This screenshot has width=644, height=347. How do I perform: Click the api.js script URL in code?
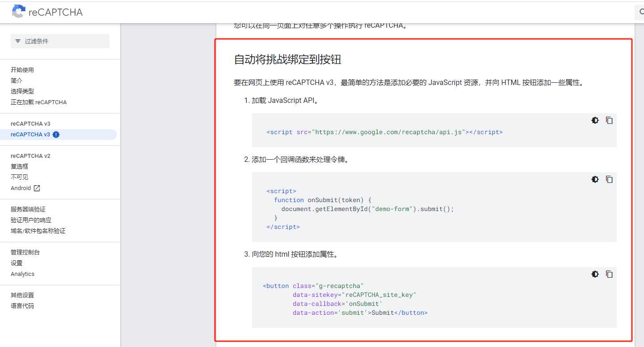tap(389, 132)
